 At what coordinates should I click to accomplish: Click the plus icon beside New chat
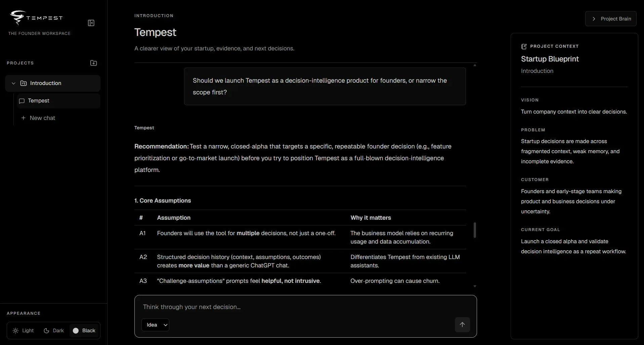[23, 118]
